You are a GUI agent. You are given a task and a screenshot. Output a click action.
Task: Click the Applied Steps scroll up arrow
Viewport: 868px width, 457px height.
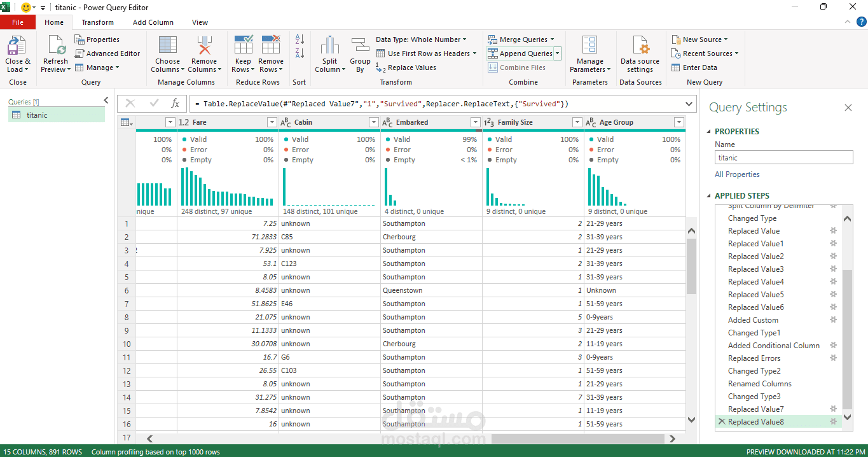847,219
